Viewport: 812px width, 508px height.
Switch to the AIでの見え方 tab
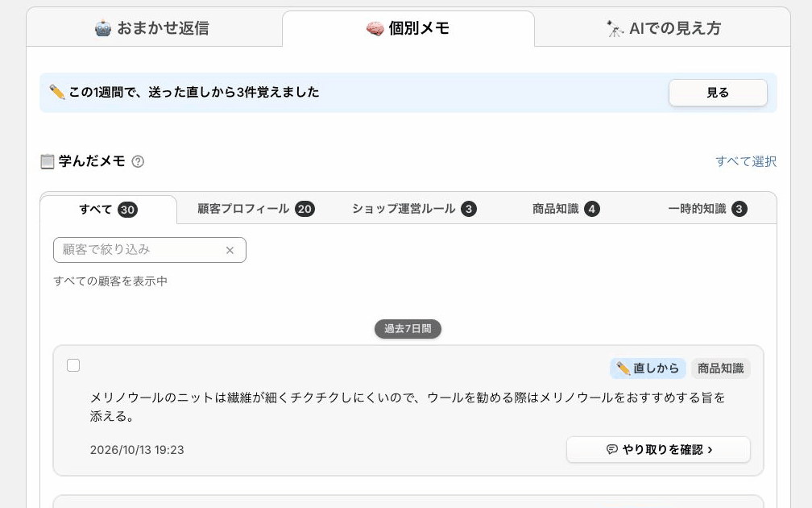coord(662,28)
